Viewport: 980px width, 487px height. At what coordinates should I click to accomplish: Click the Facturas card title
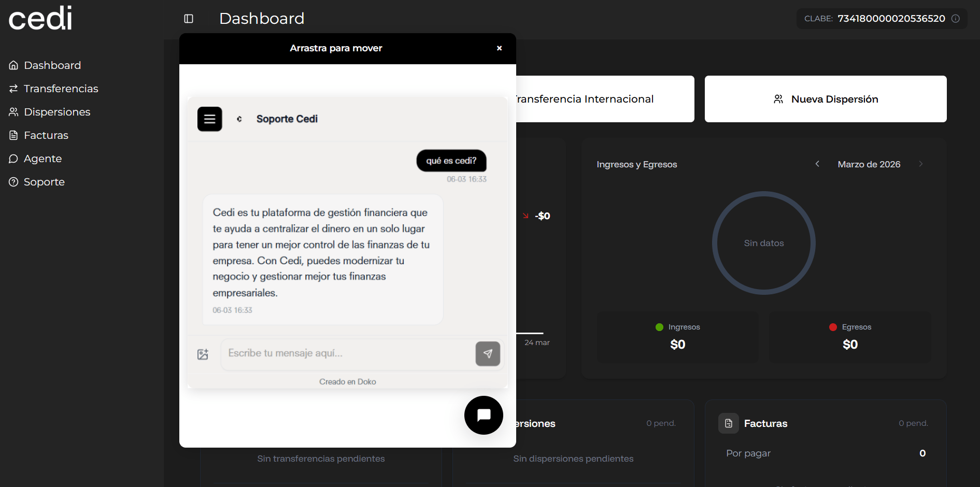[x=765, y=423]
